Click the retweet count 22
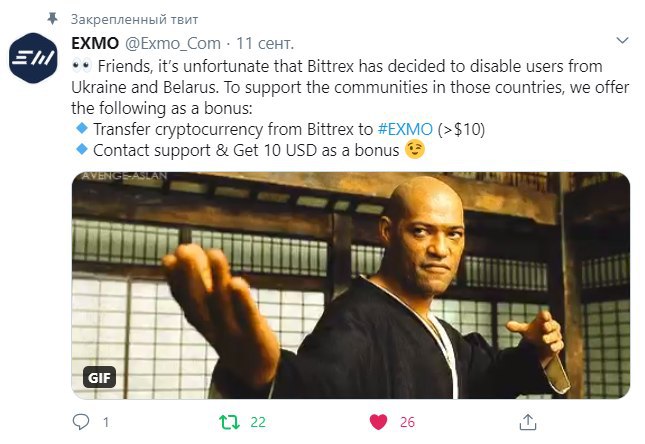 (x=258, y=422)
